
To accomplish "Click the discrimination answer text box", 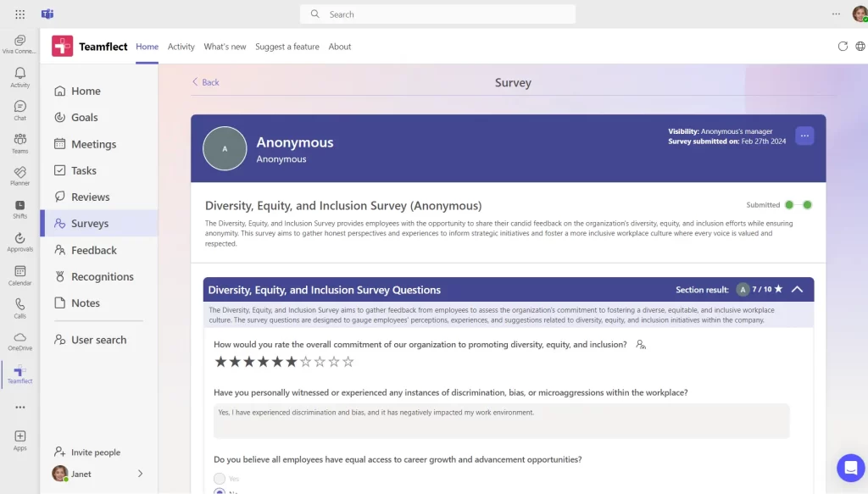I will click(x=502, y=421).
